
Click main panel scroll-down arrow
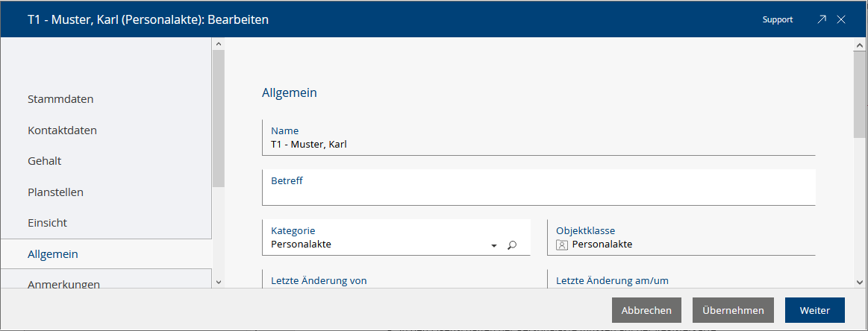pyautogui.click(x=859, y=282)
